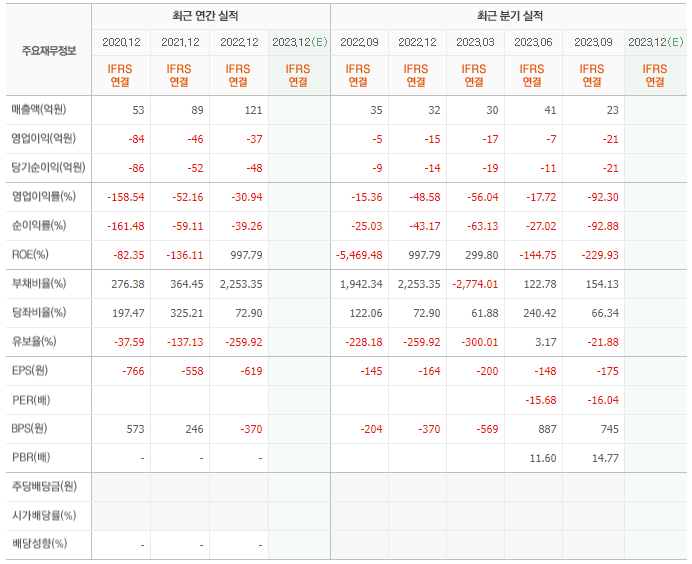Select the quarterly 2023.03 column header
The height and width of the screenshot is (564, 692).
[475, 42]
